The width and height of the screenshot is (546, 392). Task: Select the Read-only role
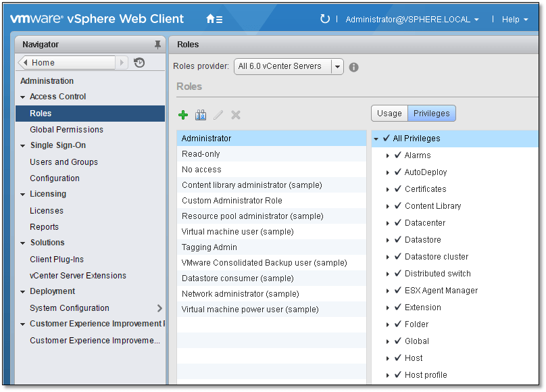(272, 154)
